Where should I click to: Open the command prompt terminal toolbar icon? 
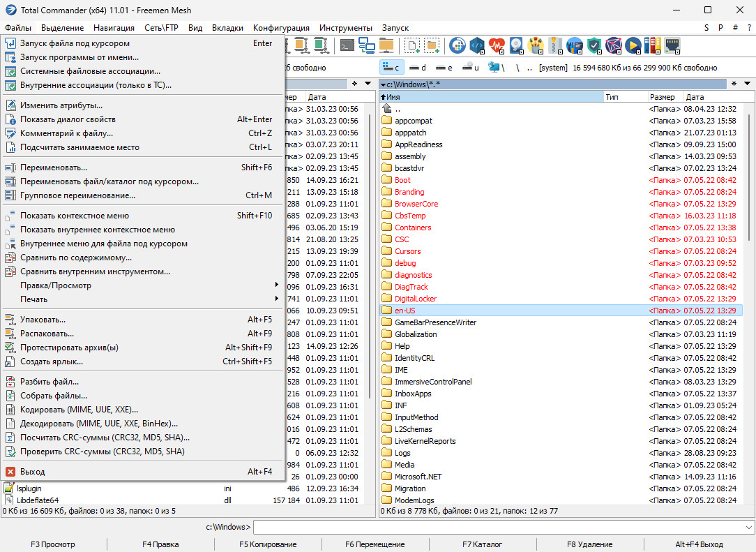point(347,46)
